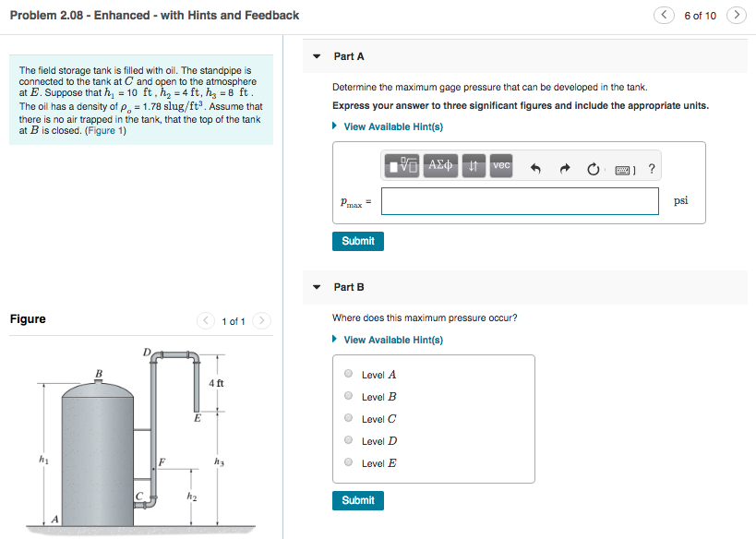Choose Level E as the answer
Viewport: 756px width, 539px height.
(x=348, y=462)
